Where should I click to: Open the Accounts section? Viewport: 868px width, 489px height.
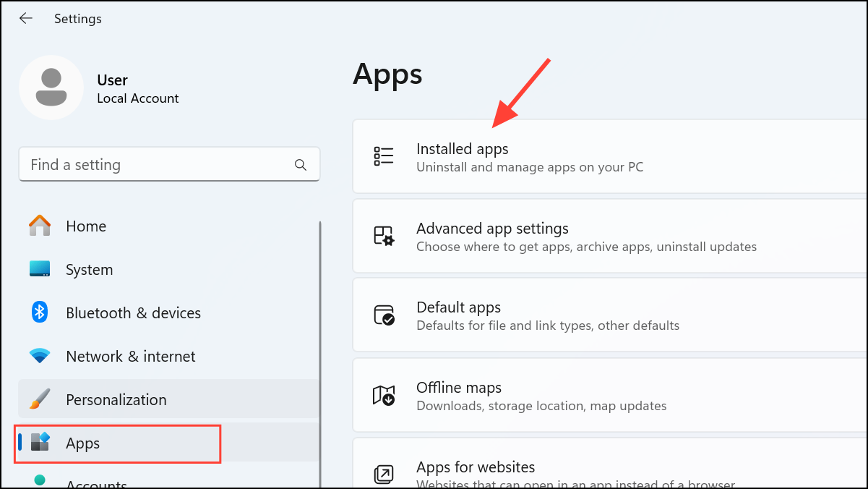(x=95, y=483)
